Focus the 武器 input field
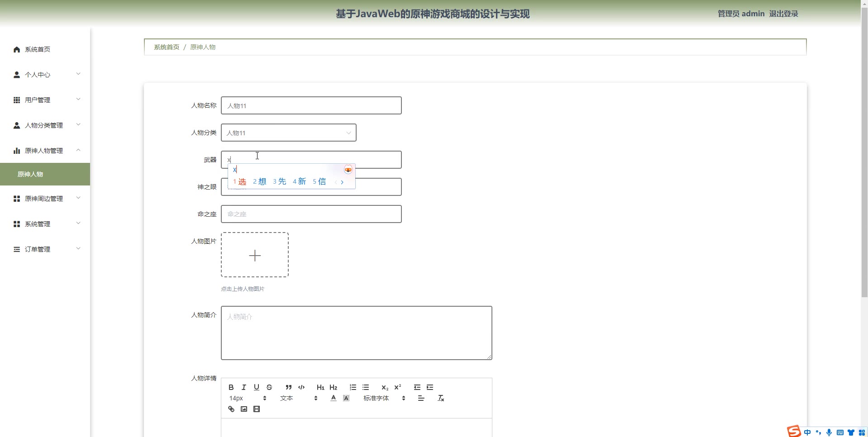 [311, 160]
